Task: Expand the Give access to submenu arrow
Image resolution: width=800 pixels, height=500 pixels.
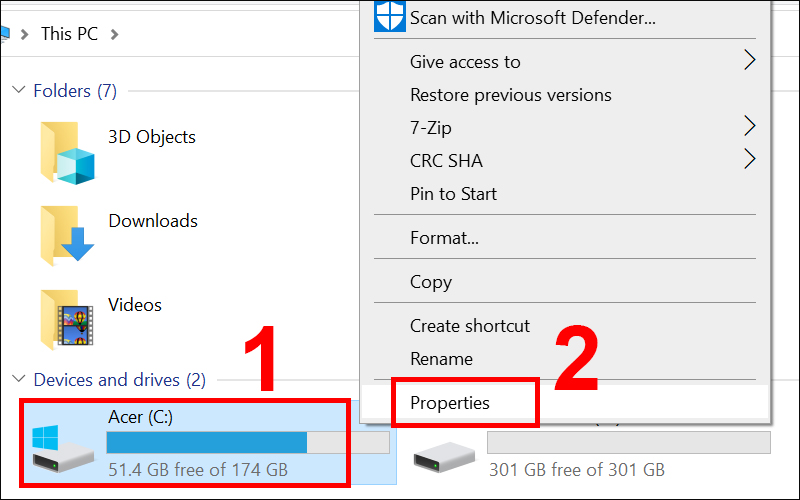Action: click(x=750, y=61)
